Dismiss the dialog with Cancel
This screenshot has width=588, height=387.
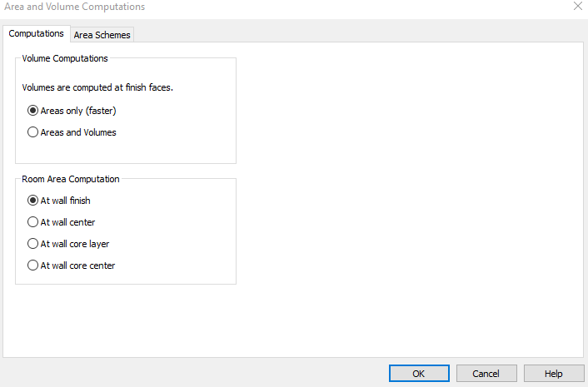tap(486, 374)
